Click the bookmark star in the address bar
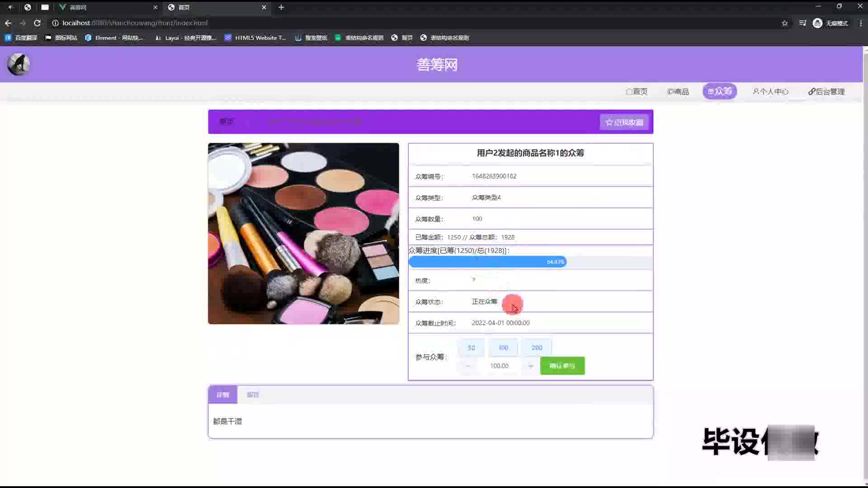The width and height of the screenshot is (868, 488). tap(785, 23)
